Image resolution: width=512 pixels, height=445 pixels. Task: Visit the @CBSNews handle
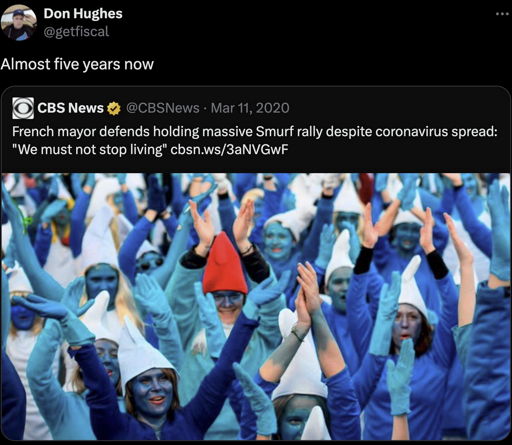pyautogui.click(x=163, y=108)
